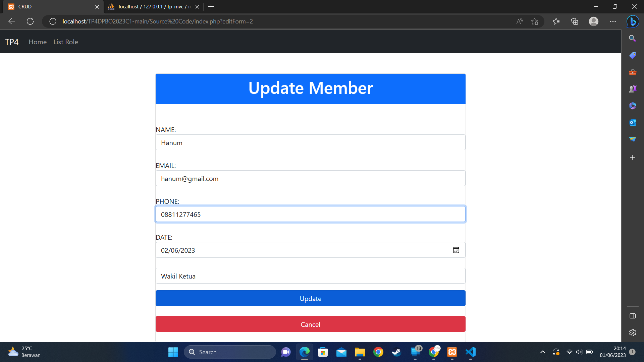Open the Shopping tag sidebar icon
Viewport: 644px width, 362px height.
632,55
